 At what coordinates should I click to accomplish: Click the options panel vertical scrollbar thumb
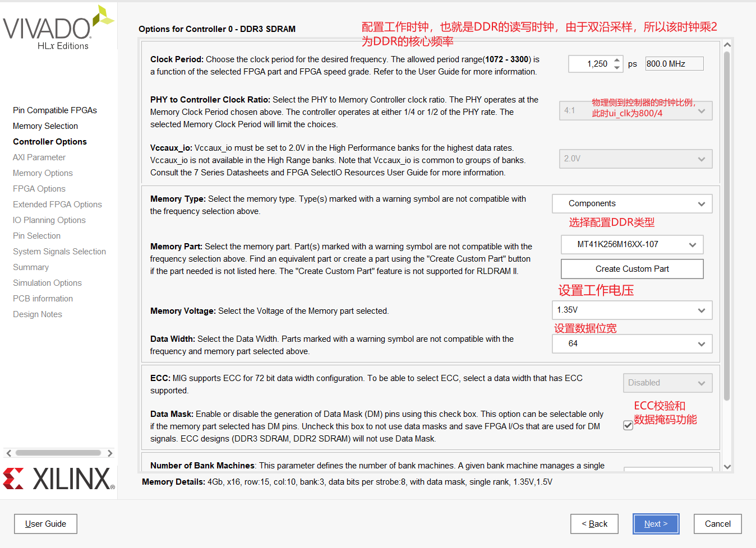point(727,226)
